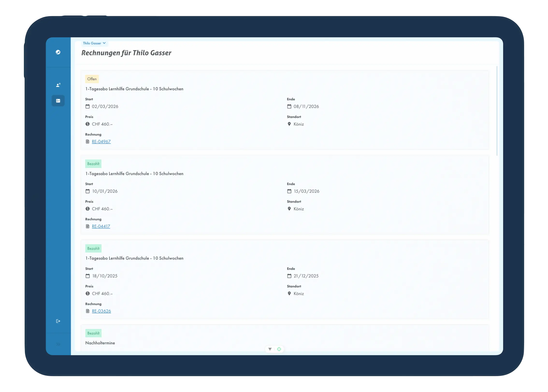Click the Nachholtermine invoice card title
Screen dimensions: 548x392
coord(100,343)
